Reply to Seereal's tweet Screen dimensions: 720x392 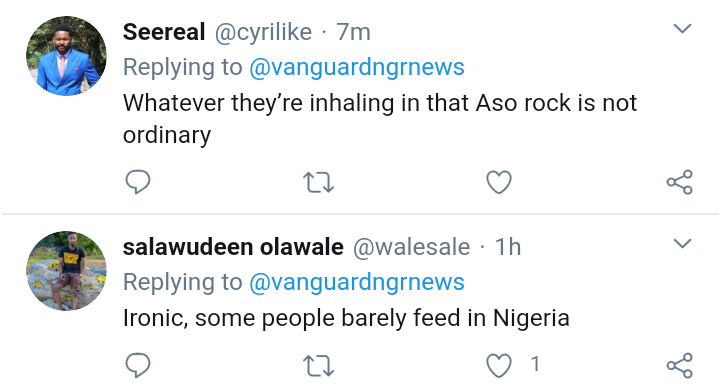[138, 182]
